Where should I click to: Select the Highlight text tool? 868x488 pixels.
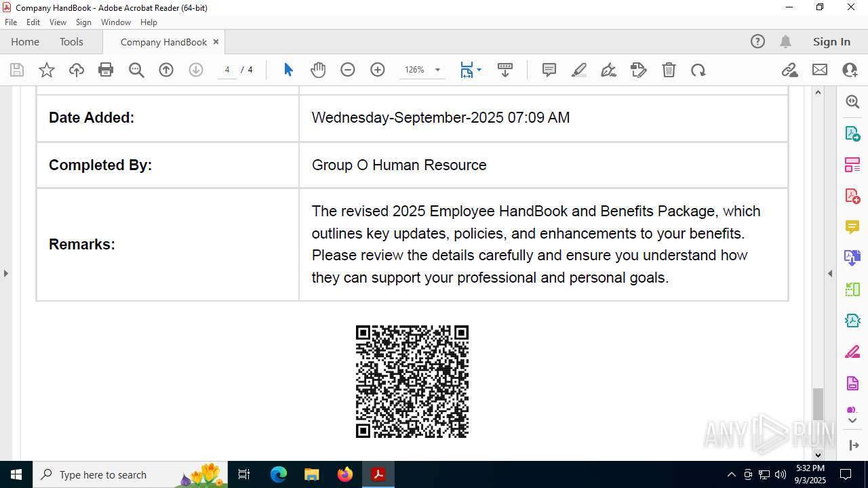(x=579, y=70)
